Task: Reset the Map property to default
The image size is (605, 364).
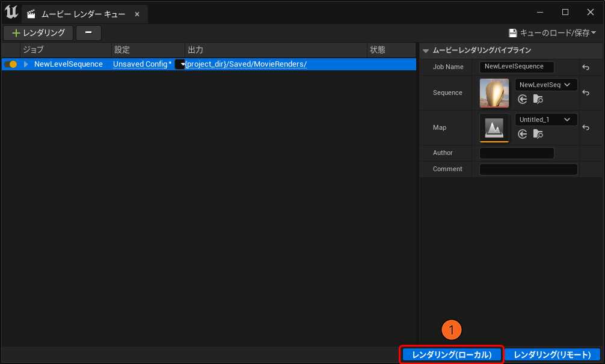Action: (x=586, y=128)
